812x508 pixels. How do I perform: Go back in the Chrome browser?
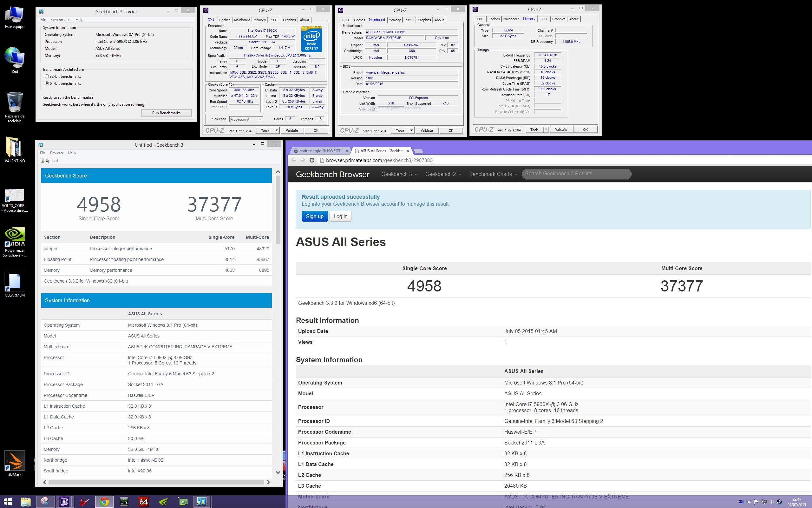(294, 160)
